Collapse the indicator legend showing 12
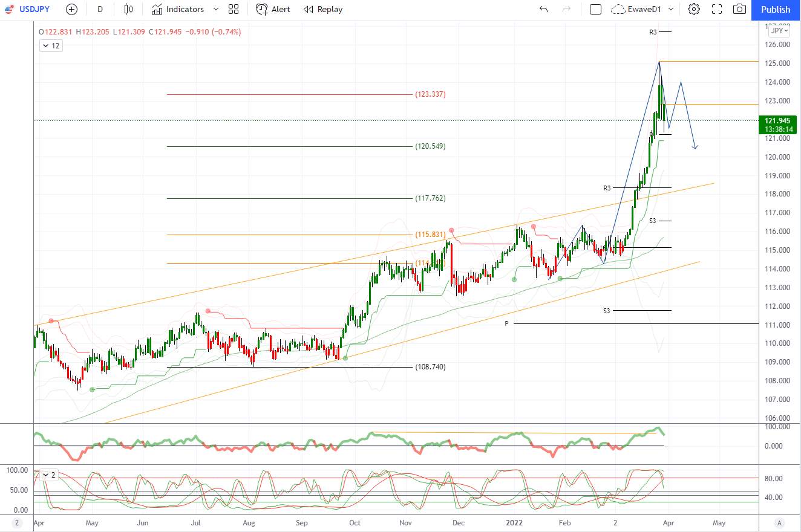 [51, 45]
